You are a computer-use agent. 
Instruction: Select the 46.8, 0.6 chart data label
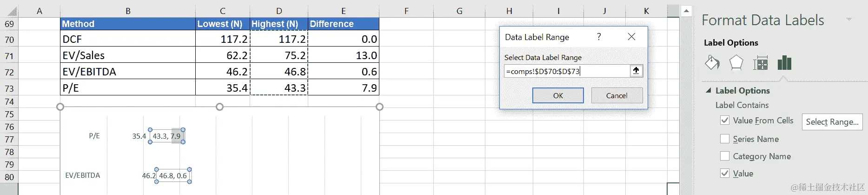173,175
